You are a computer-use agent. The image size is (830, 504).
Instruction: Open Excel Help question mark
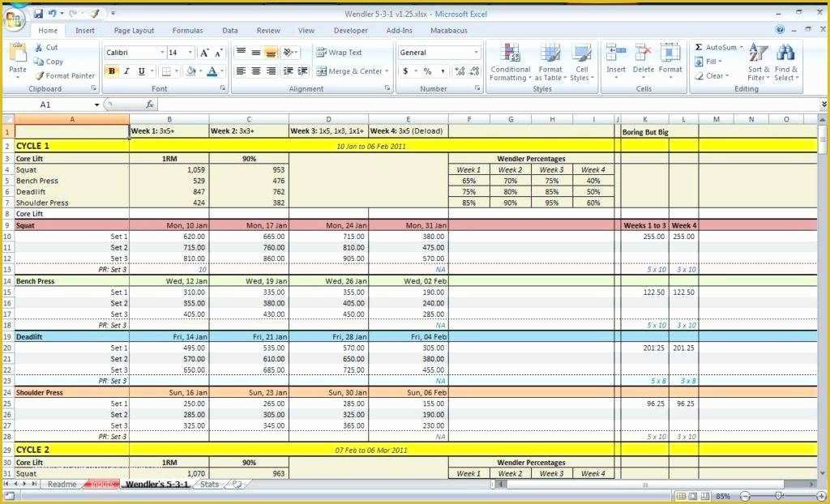(x=781, y=30)
